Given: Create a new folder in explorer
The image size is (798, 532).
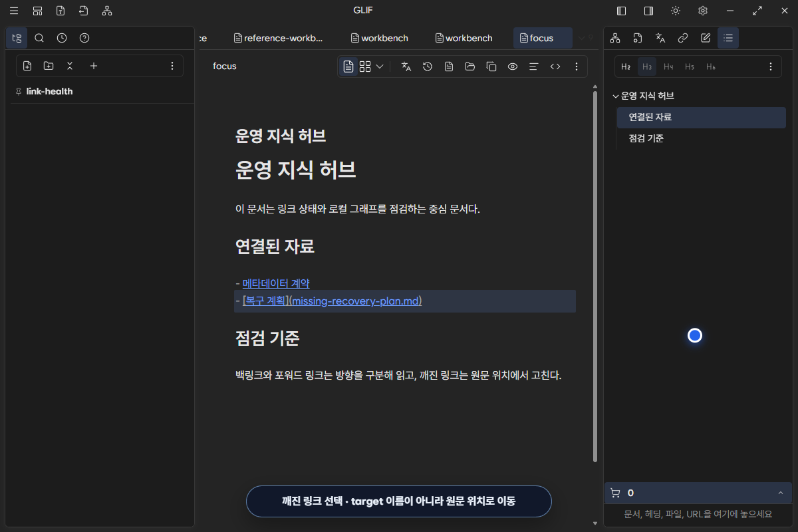Looking at the screenshot, I should [49, 66].
